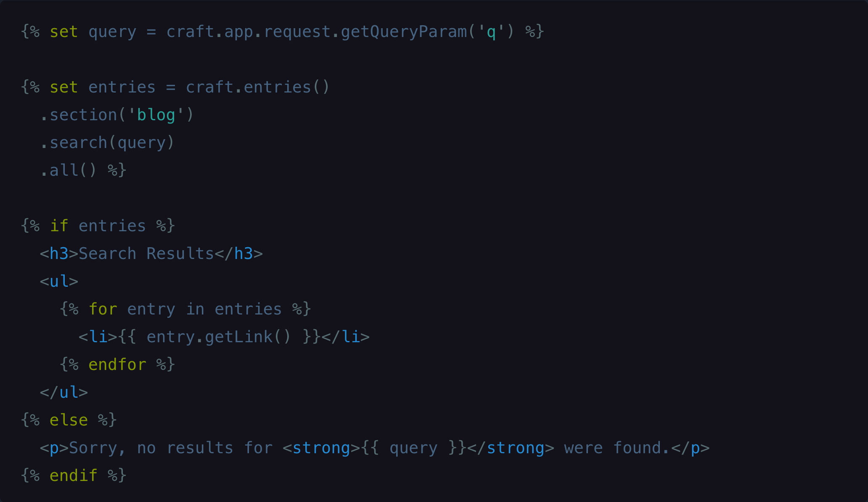This screenshot has width=868, height=502.
Task: Click the 'Search Results' heading text
Action: pos(146,254)
